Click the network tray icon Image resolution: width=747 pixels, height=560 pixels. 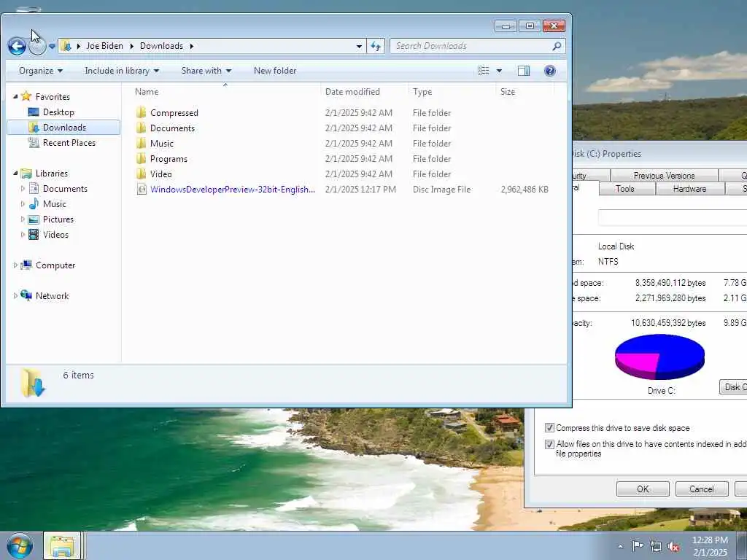point(656,546)
